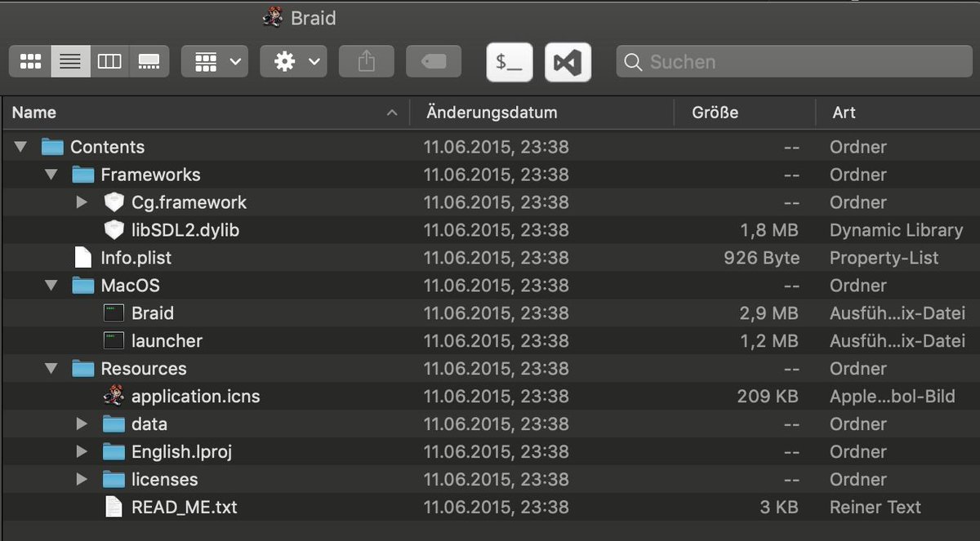Image resolution: width=980 pixels, height=541 pixels.
Task: Click the MacOS folder icon
Action: pyautogui.click(x=82, y=286)
